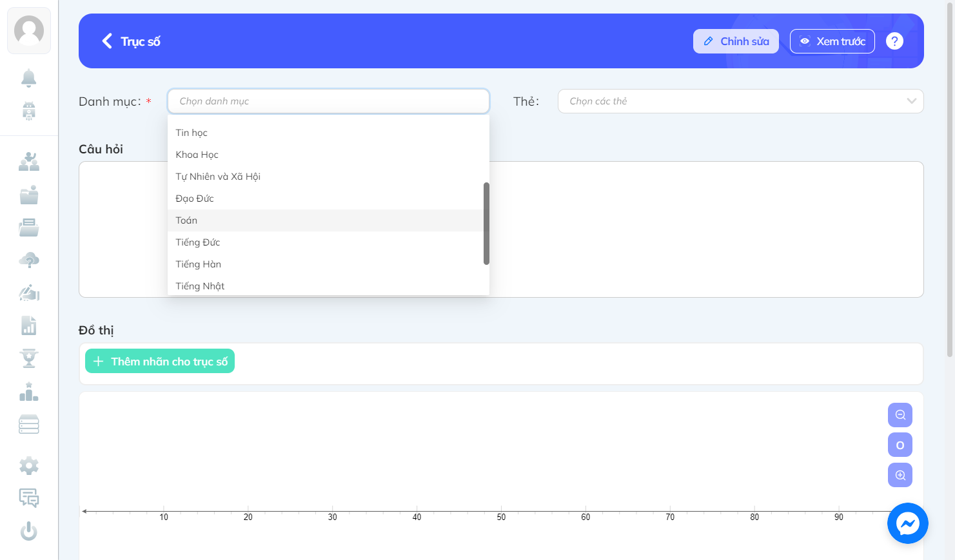Pick Tiếng Hàn from category list
The height and width of the screenshot is (560, 955).
(x=326, y=264)
